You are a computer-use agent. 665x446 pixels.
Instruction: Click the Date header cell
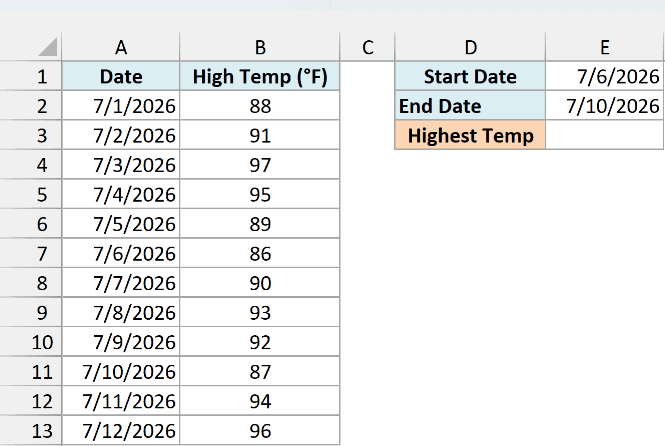[121, 76]
